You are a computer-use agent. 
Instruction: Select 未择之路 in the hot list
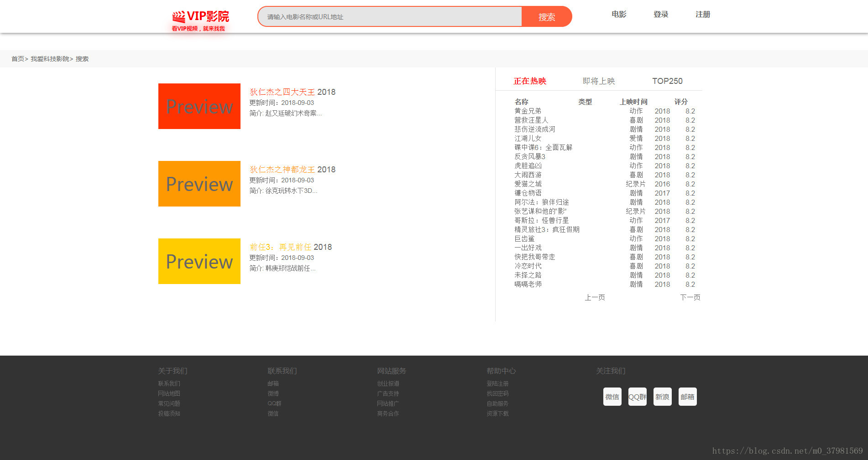[x=528, y=275]
